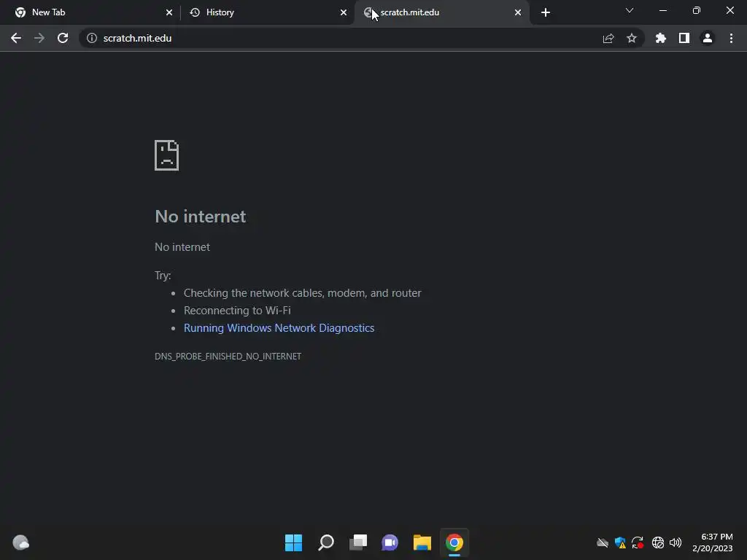Click the sync update tray icon

pos(638,542)
